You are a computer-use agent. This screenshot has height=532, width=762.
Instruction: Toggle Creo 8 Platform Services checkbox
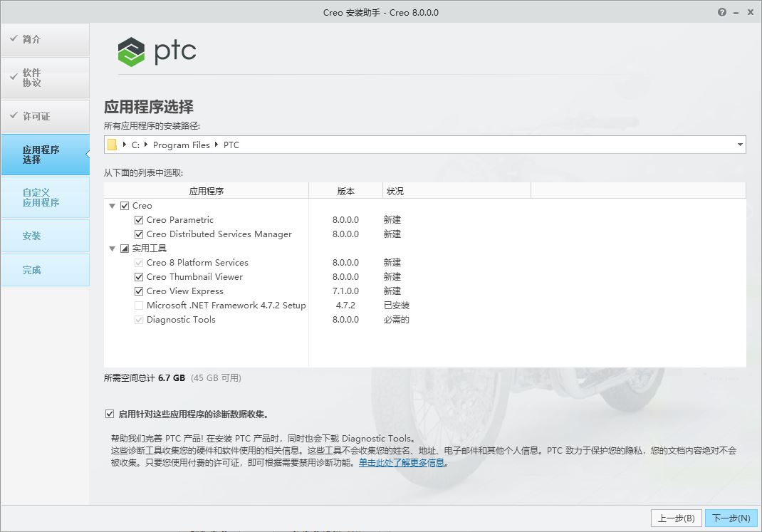pos(138,263)
